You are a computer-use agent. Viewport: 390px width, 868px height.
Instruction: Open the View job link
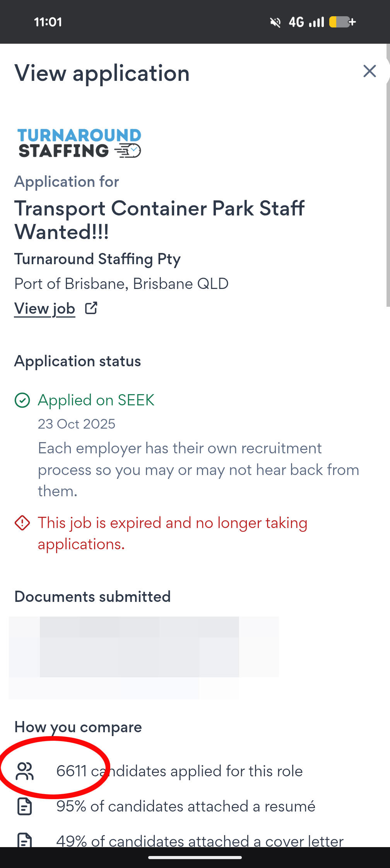(44, 309)
